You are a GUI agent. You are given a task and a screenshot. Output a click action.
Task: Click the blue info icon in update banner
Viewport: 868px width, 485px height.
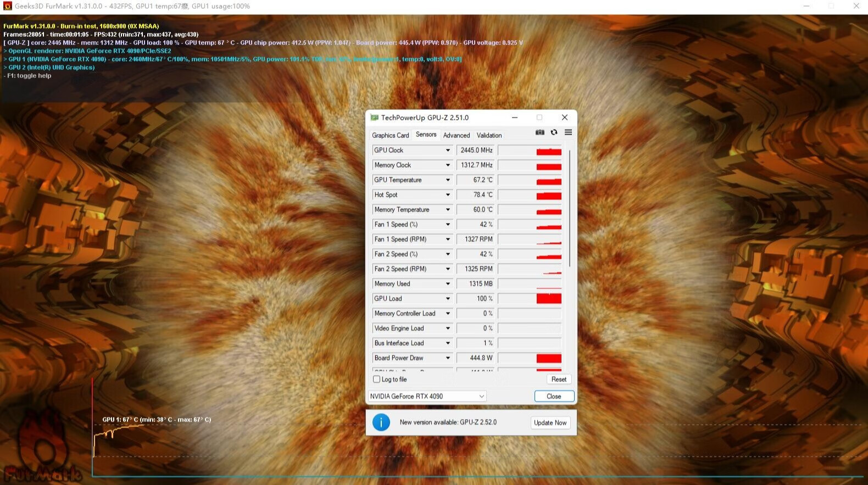tap(381, 422)
